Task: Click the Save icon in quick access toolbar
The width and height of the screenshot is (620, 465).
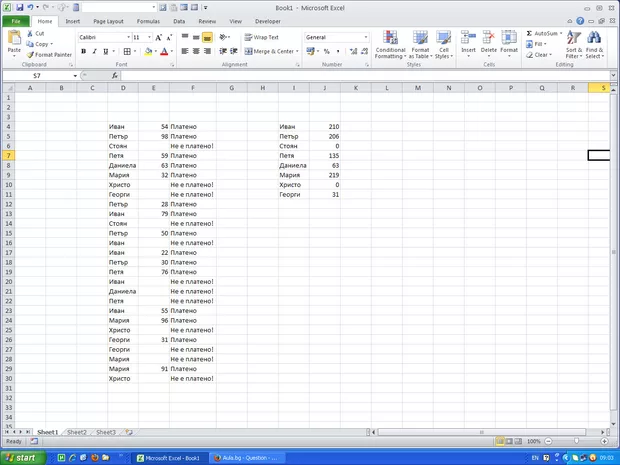Action: click(x=19, y=7)
